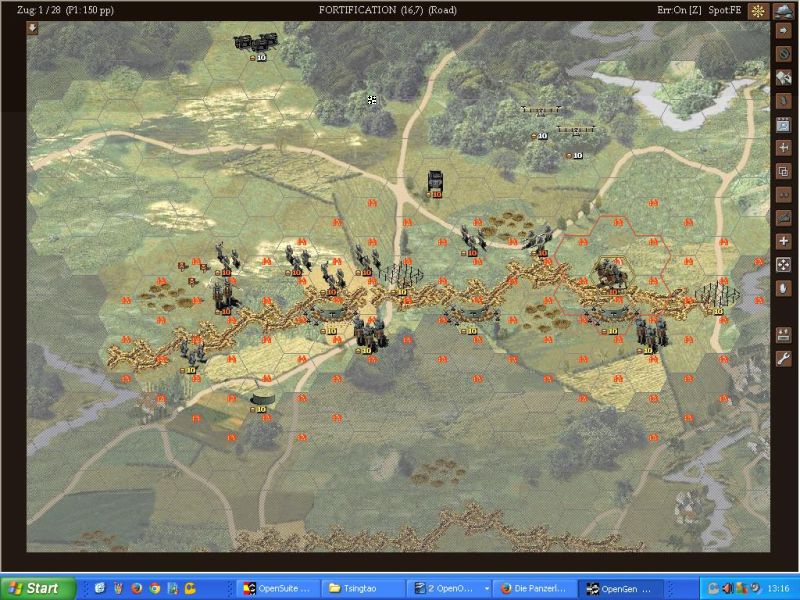Switch to the Tsingtao folder taskbar button
The height and width of the screenshot is (600, 800).
363,589
